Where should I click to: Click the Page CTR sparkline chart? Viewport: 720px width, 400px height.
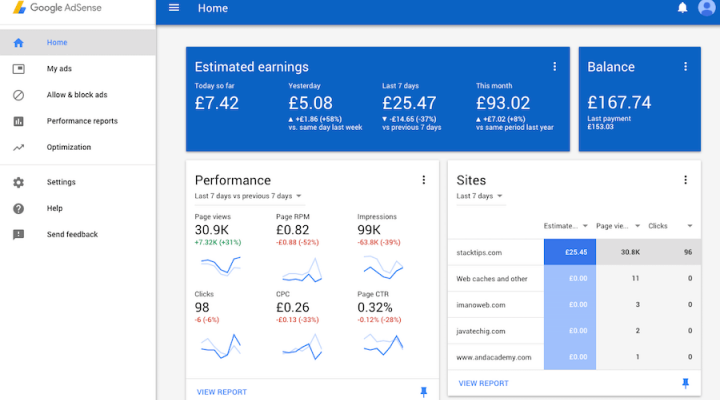[383, 344]
